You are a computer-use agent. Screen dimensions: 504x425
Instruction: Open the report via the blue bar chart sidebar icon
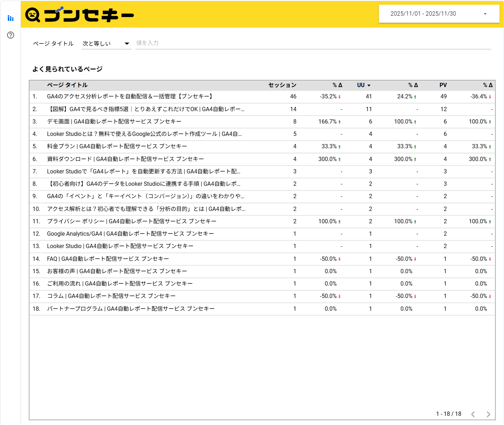point(10,18)
